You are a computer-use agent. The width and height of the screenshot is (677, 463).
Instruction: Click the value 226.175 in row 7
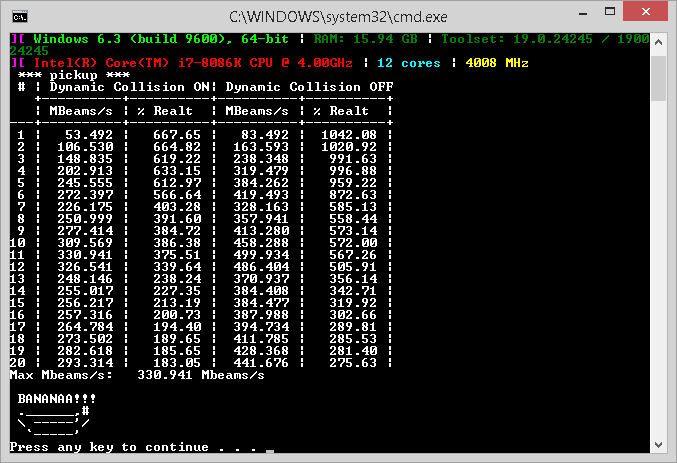[85, 207]
